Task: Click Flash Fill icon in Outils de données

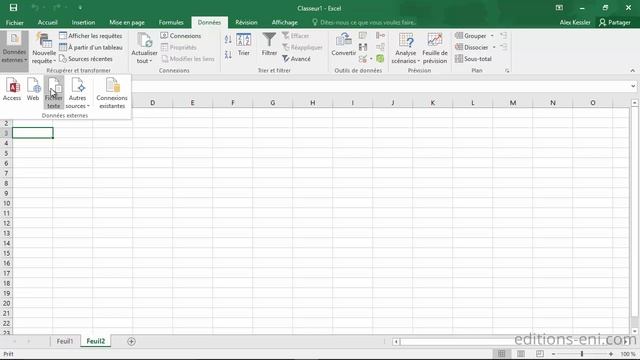Action: coord(362,36)
